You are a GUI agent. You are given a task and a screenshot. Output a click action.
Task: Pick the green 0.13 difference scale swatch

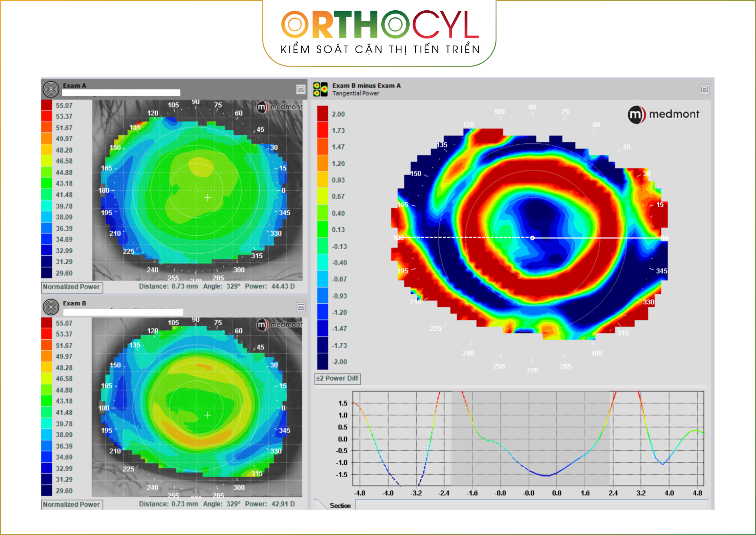coord(323,229)
